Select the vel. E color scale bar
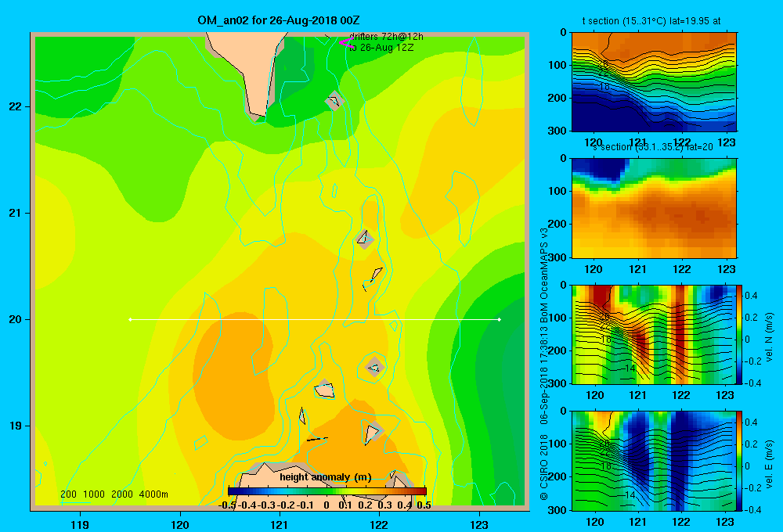The image size is (783, 532). click(740, 461)
